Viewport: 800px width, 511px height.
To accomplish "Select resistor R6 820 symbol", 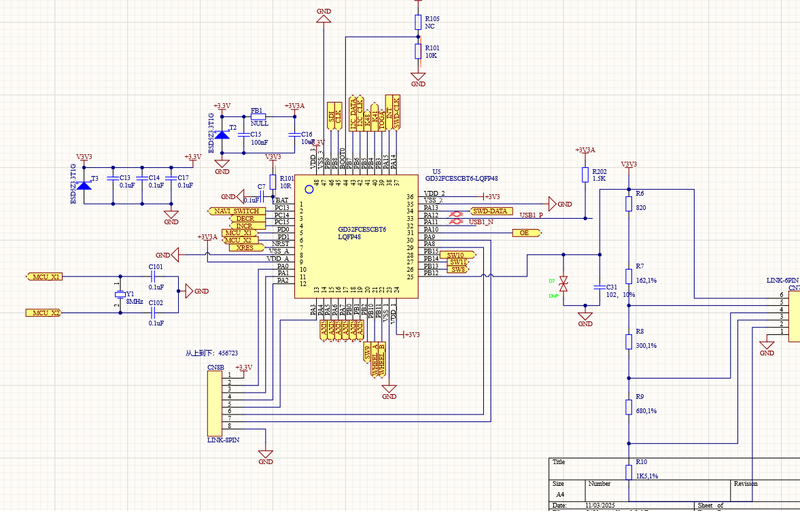I will pos(629,204).
